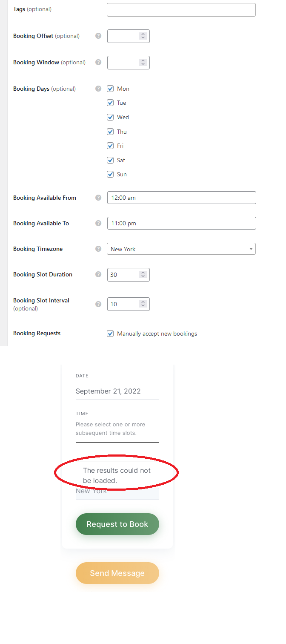Click the Request to Book button
Viewport: 286px width, 644px height.
(117, 524)
